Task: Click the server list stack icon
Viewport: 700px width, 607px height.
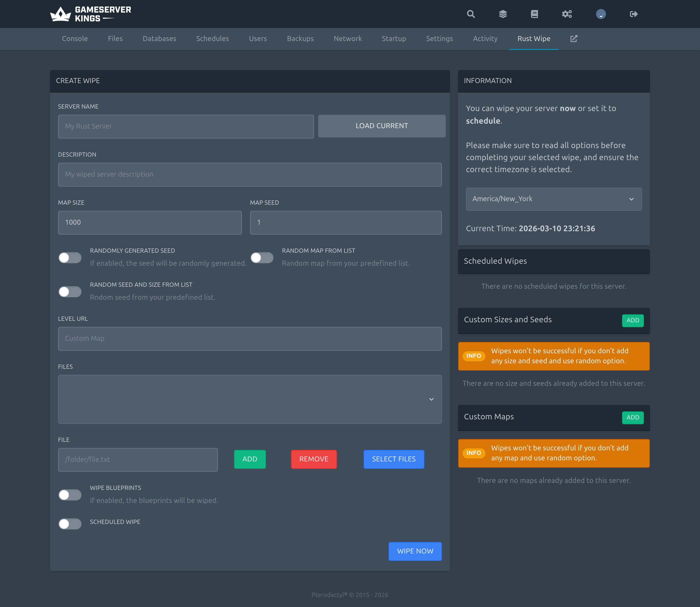Action: pos(503,14)
